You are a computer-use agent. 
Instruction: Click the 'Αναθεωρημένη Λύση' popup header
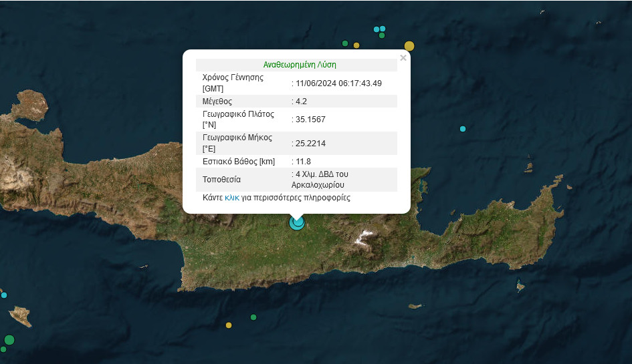point(300,65)
